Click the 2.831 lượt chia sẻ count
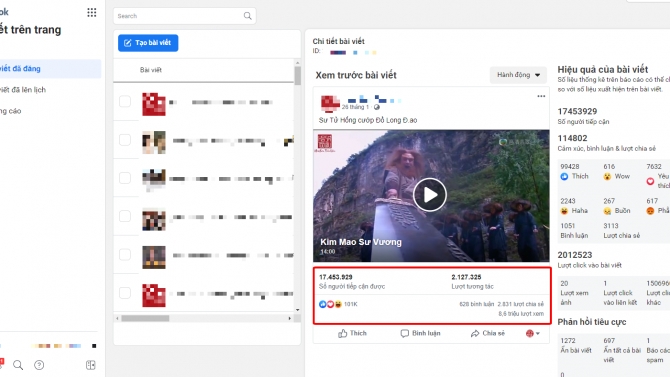The image size is (670, 377). point(520,304)
